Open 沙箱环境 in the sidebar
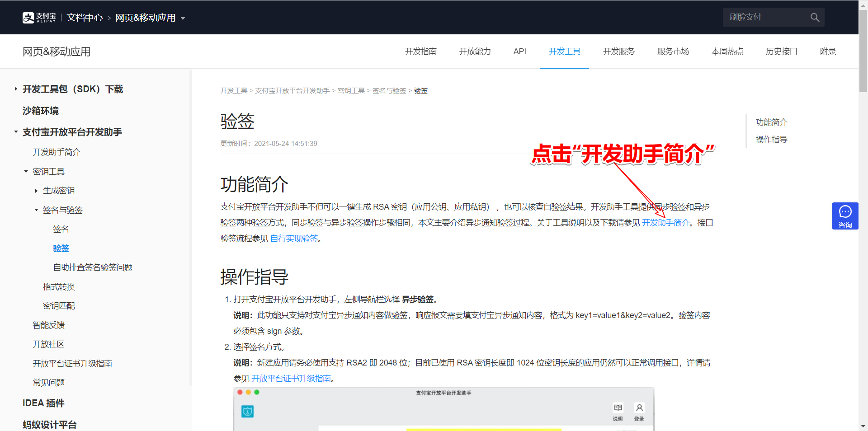The width and height of the screenshot is (868, 431). tap(41, 111)
